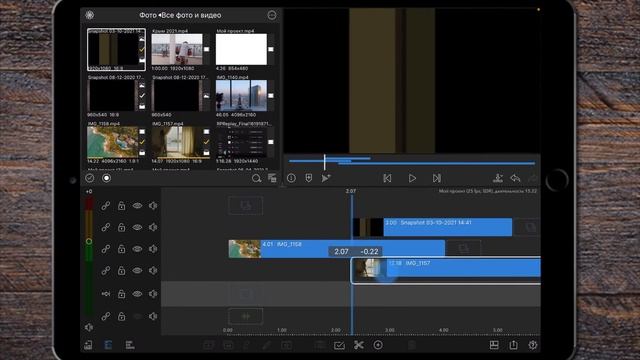Toggle visibility of the topmost empty track
640x360 pixels.
[137, 206]
